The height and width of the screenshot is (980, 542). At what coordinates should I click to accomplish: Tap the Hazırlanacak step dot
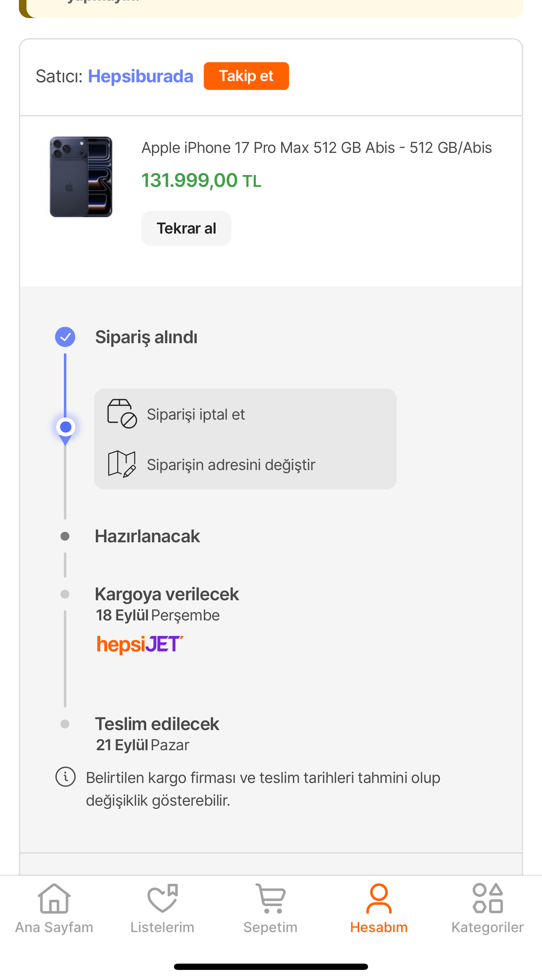click(x=65, y=536)
